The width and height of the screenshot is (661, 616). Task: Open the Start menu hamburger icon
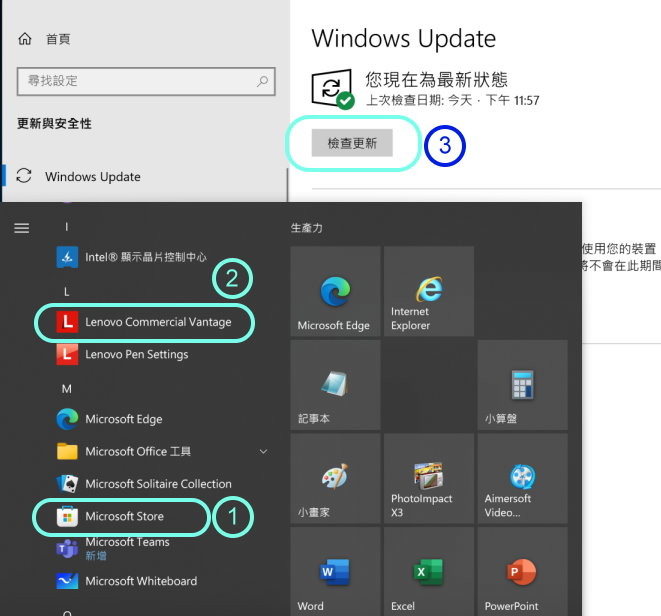pos(22,228)
